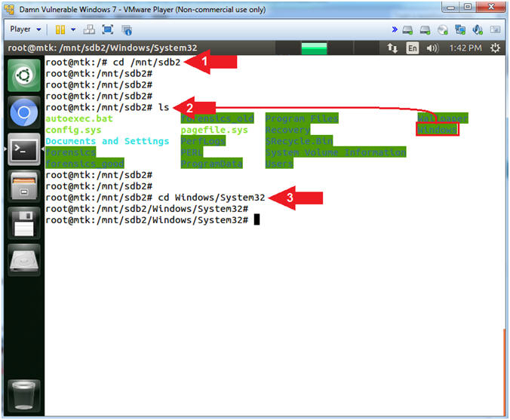The image size is (510, 420).
Task: Click the forensics_good directory entry
Action: [x=85, y=164]
